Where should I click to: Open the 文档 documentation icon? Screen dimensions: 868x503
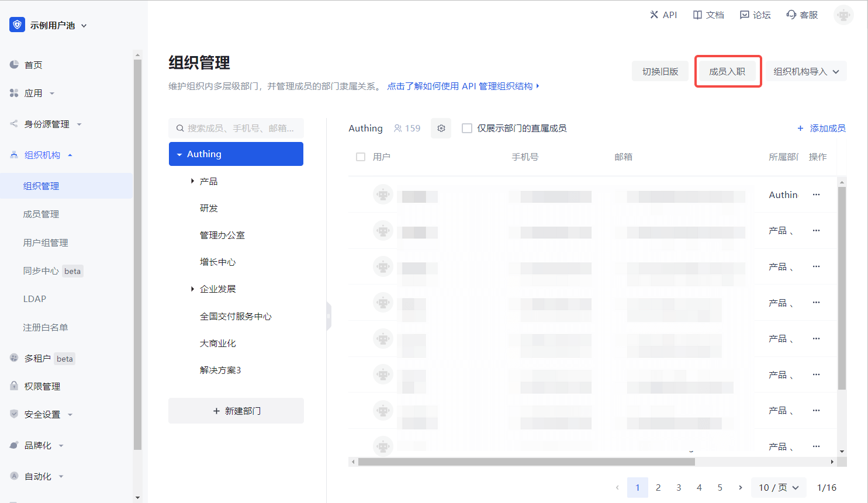(697, 15)
